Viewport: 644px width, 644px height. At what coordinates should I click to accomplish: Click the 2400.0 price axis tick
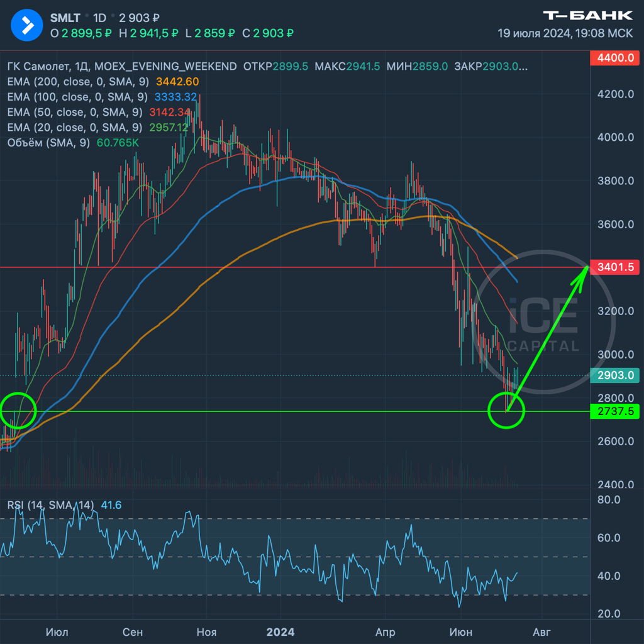[x=616, y=485]
